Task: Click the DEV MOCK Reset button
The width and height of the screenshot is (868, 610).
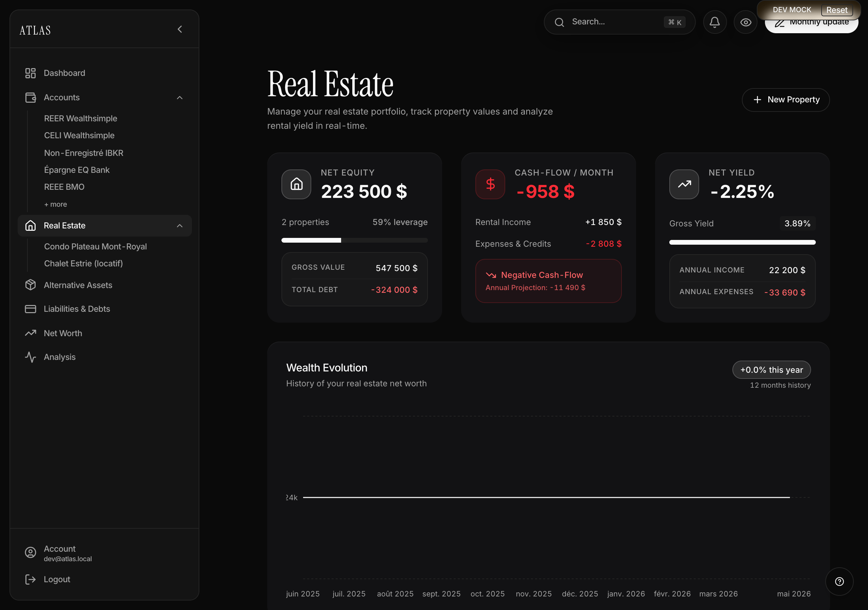Action: (x=836, y=10)
